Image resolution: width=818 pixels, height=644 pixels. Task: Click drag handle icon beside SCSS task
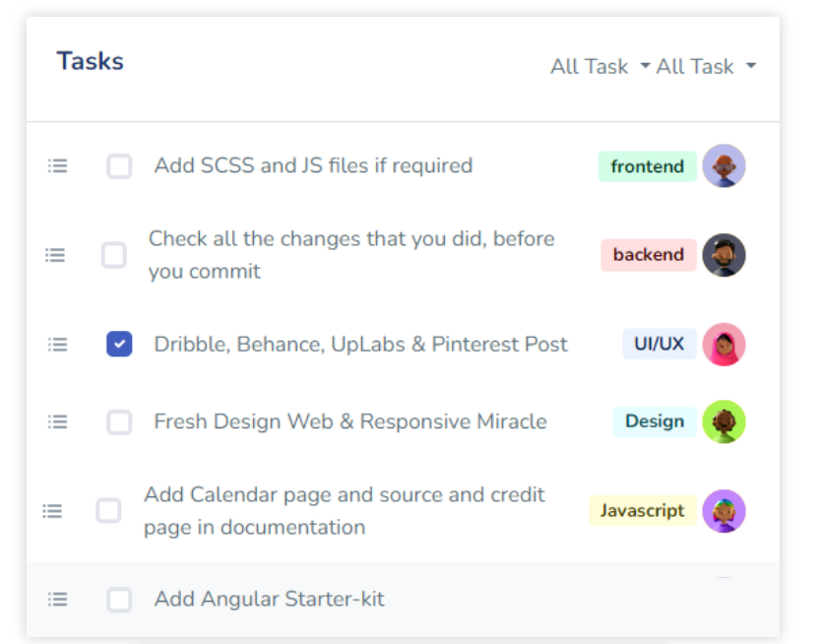pos(58,166)
